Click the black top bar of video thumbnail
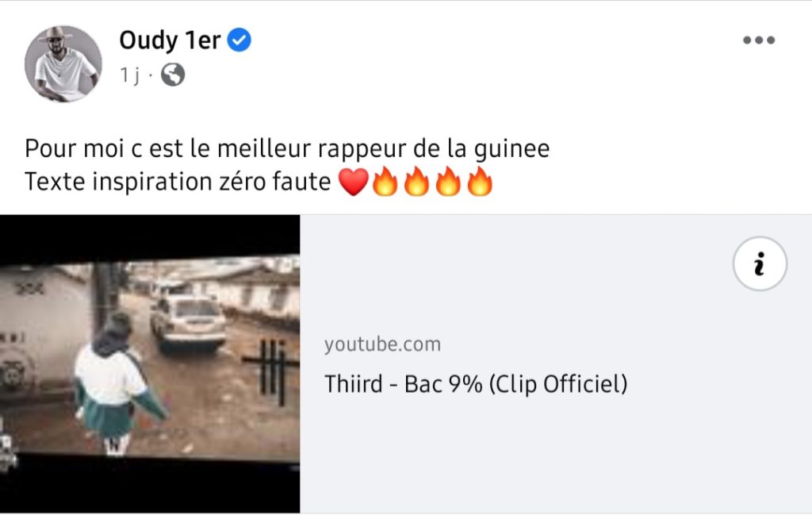812x515 pixels. click(150, 234)
